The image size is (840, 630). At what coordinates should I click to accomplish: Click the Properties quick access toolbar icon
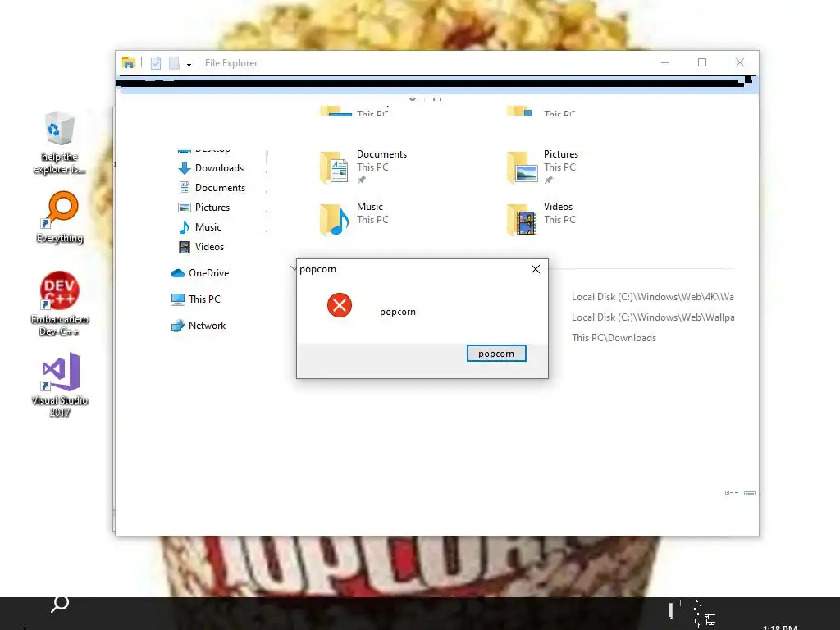click(156, 63)
